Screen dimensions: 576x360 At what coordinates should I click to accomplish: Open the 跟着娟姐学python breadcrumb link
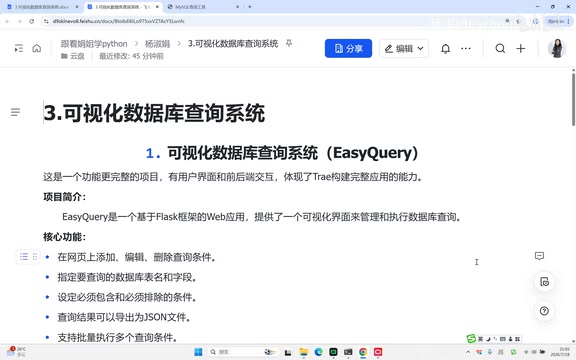pyautogui.click(x=94, y=44)
